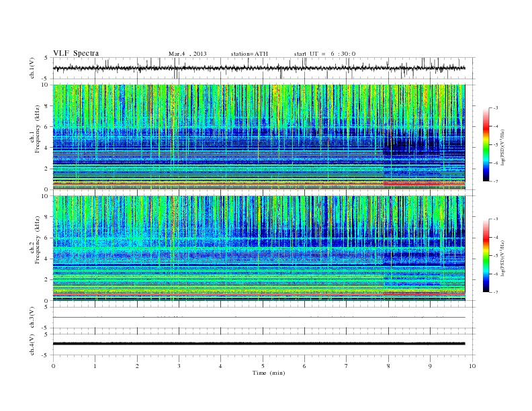Click time axis tick label '0'
532x411 pixels.
tap(53, 366)
